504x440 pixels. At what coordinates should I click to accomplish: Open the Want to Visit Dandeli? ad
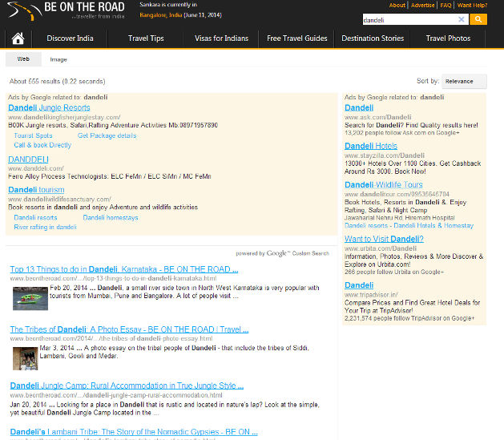[384, 239]
